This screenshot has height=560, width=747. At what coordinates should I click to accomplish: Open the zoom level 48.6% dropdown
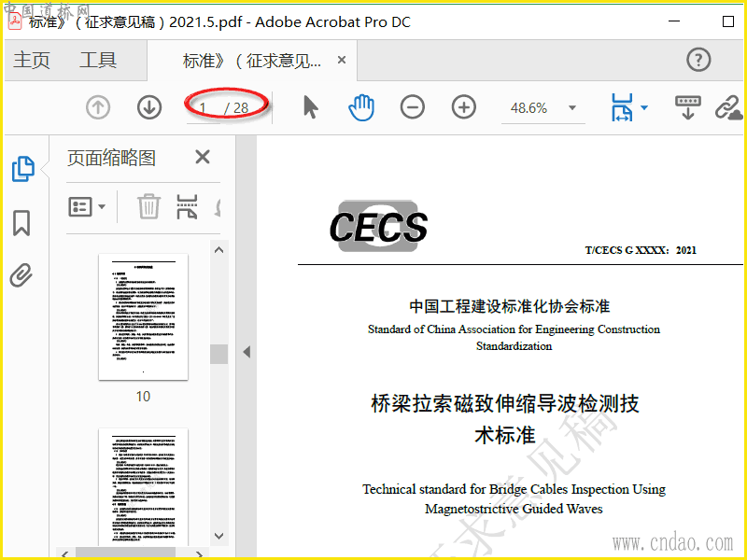click(x=572, y=107)
